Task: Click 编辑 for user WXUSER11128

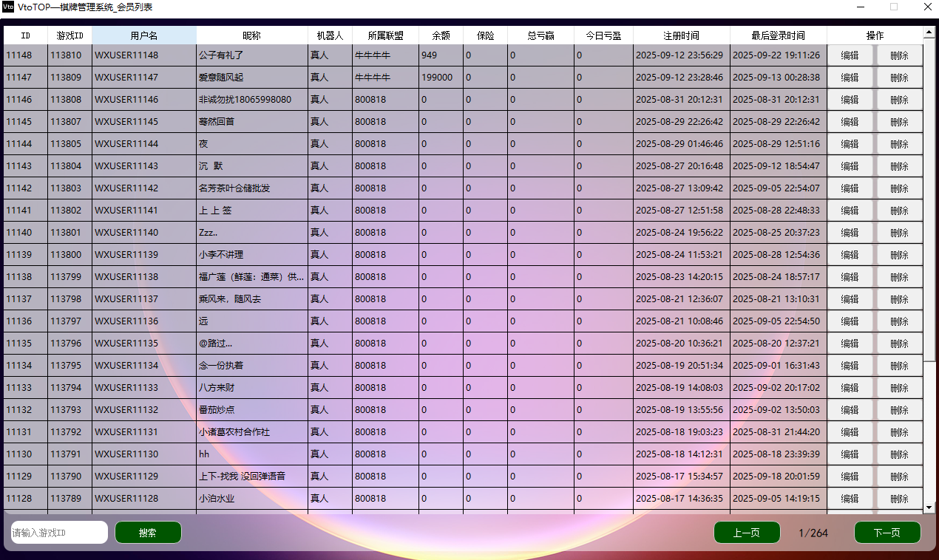Action: 850,499
